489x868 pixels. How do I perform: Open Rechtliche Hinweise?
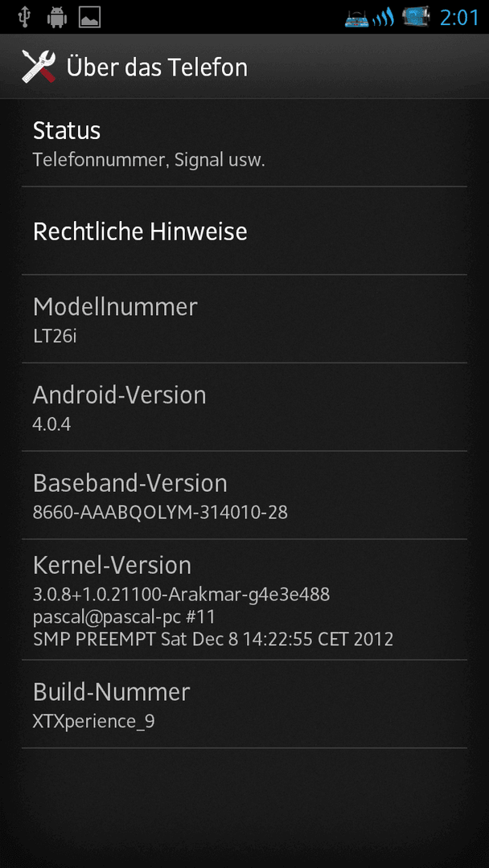(x=244, y=231)
